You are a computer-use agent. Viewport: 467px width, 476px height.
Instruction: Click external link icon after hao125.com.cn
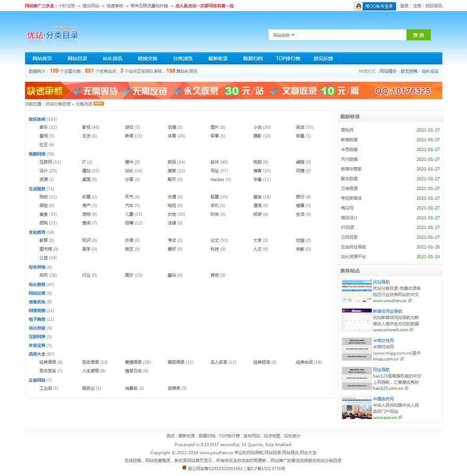pyautogui.click(x=406, y=388)
